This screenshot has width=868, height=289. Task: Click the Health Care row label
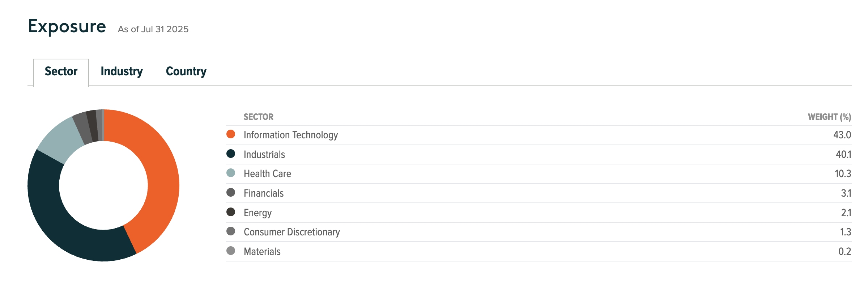(x=267, y=174)
